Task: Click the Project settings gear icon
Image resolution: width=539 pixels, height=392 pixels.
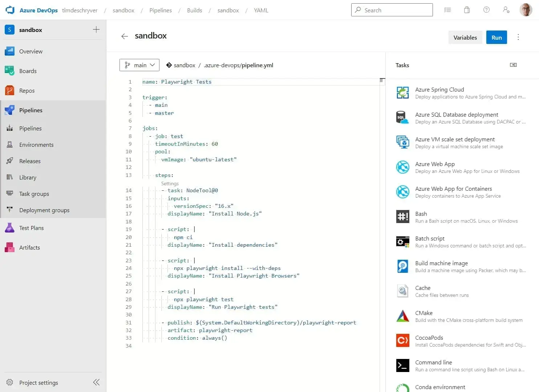Action: (10, 382)
